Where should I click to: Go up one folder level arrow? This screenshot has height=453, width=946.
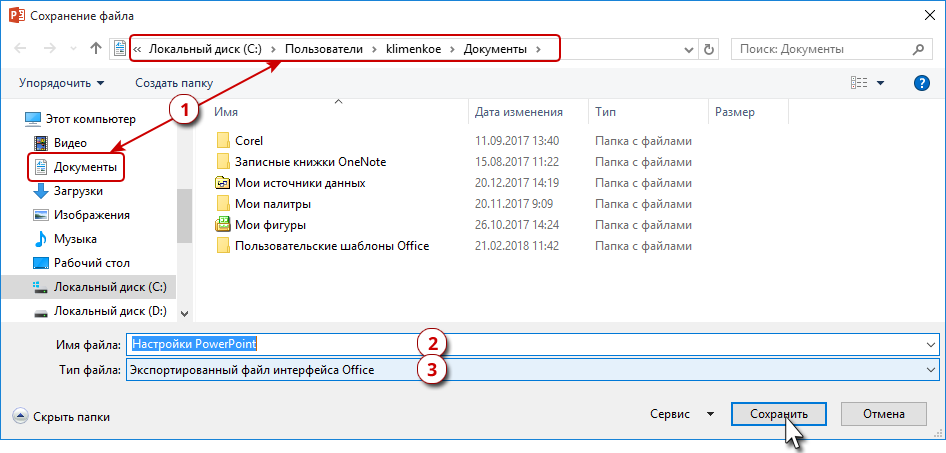[x=95, y=49]
